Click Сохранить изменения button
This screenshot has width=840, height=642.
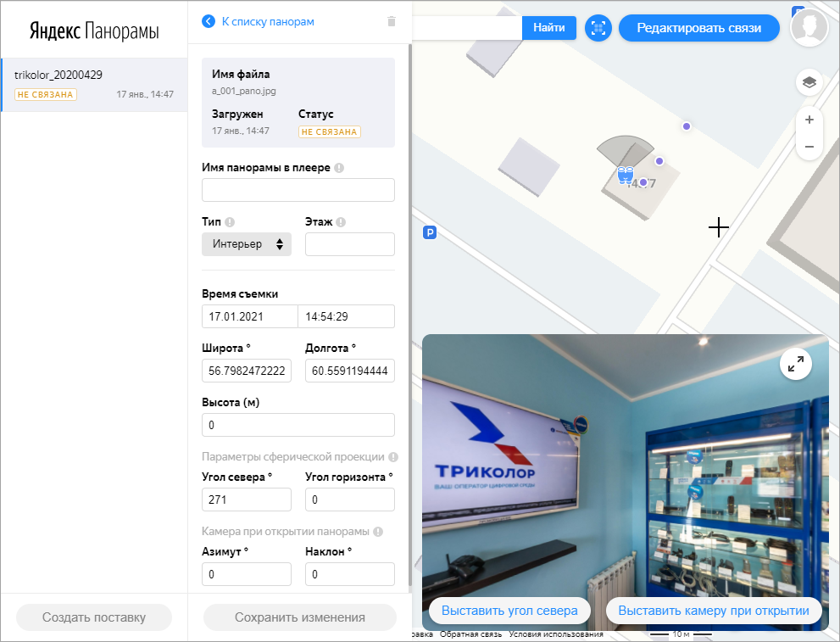coord(300,617)
